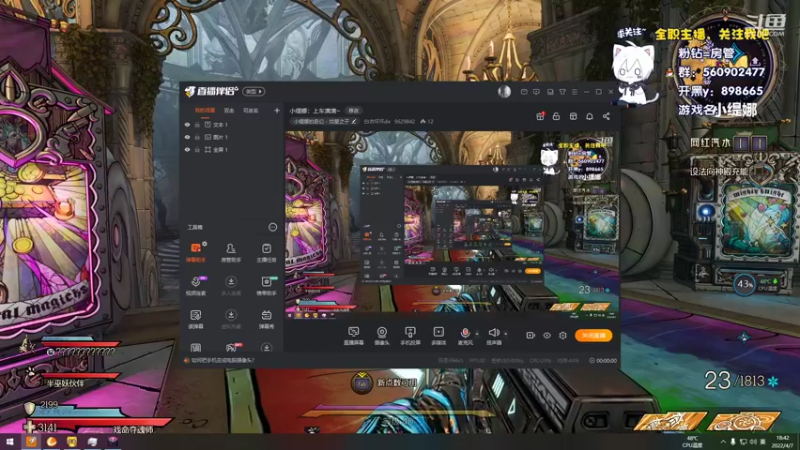Open the orange 弹幕助手 tool
The width and height of the screenshot is (800, 450).
click(196, 252)
